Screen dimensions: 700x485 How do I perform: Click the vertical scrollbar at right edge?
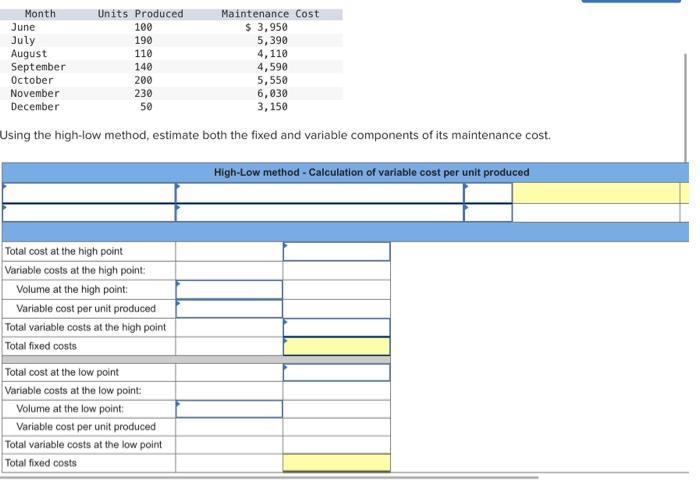[686, 107]
